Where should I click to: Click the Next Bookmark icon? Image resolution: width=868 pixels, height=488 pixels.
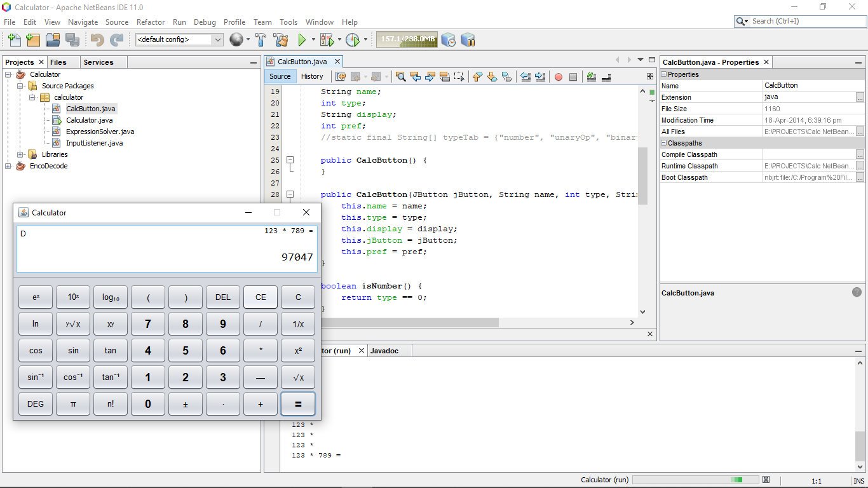tap(492, 77)
